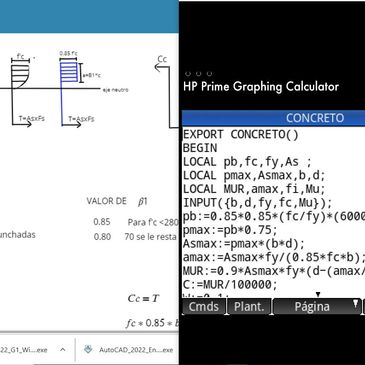The image size is (365, 365).
Task: Open the 22_G1_Wi....exe downloaded file
Action: [x=23, y=350]
